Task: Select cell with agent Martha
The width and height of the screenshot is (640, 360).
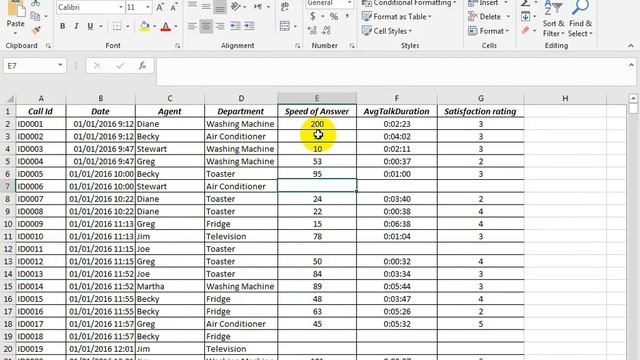Action: [169, 287]
